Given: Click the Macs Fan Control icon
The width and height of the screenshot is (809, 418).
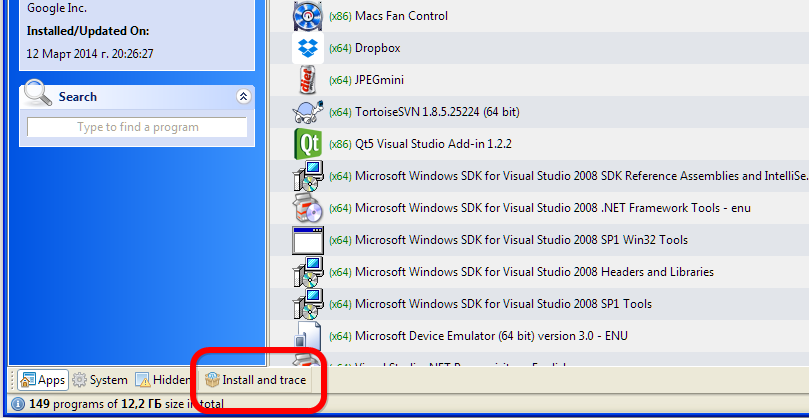Looking at the screenshot, I should tap(308, 16).
